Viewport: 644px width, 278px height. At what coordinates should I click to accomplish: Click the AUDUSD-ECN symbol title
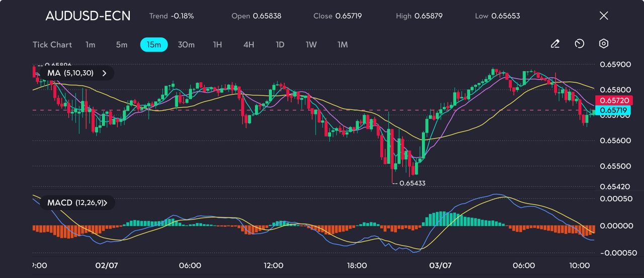(x=88, y=16)
